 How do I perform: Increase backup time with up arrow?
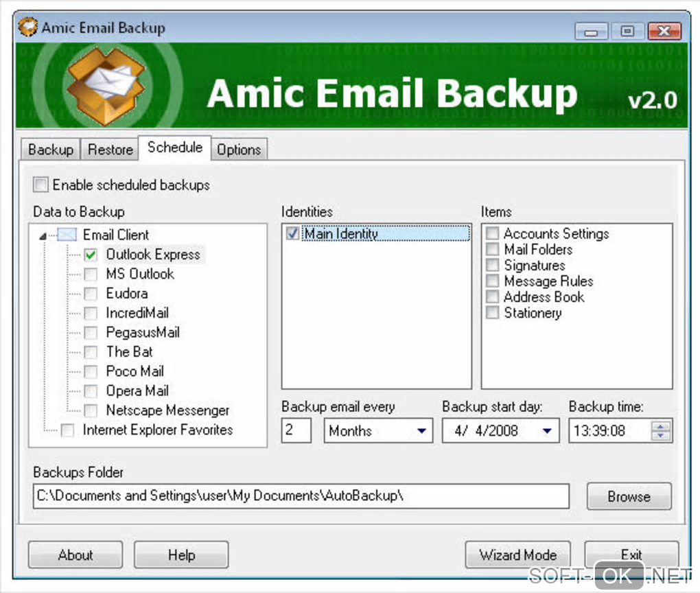click(x=661, y=426)
